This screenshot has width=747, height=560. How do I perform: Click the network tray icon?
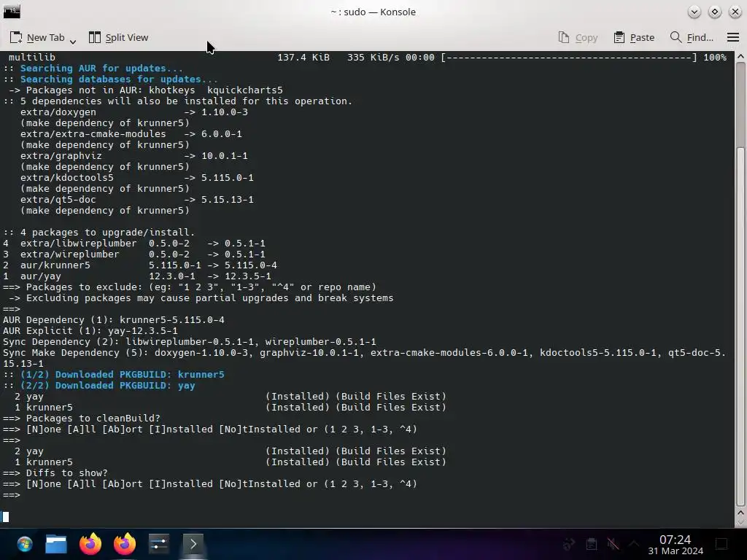(569, 544)
